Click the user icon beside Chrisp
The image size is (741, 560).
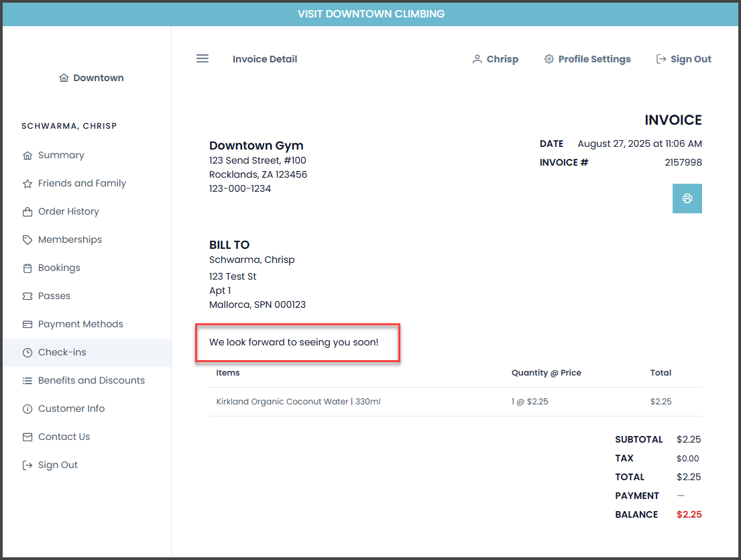[x=477, y=59]
